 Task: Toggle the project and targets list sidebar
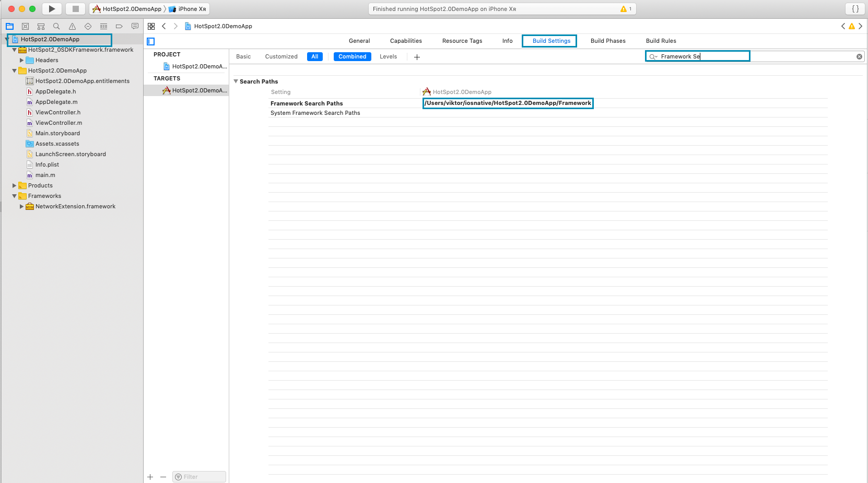click(x=150, y=41)
